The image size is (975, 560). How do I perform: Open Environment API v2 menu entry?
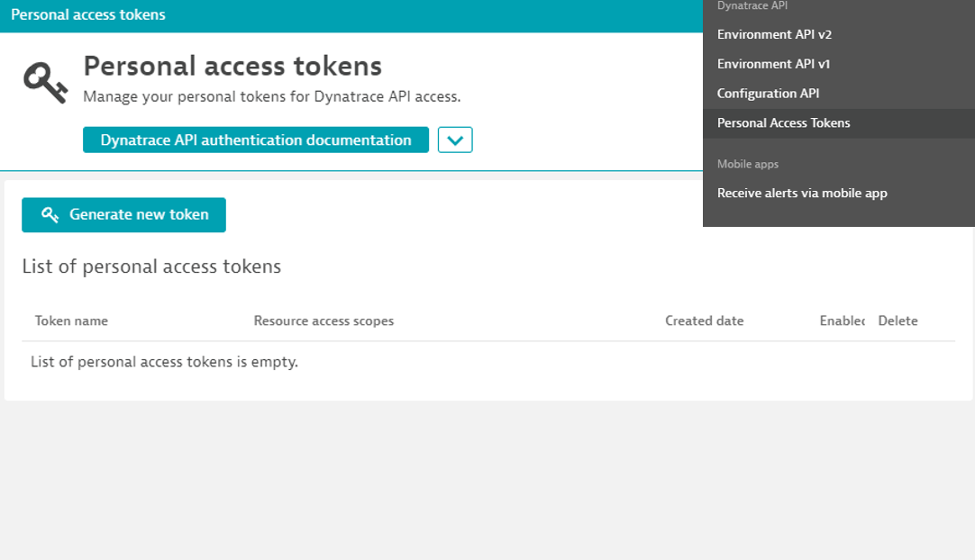(x=839, y=34)
